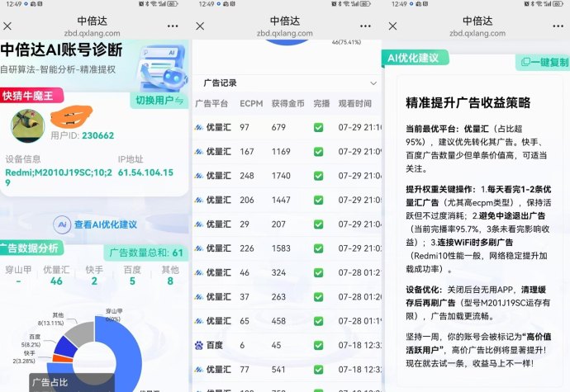This screenshot has width=570, height=392.
Task: Open 查看AI优化建议 link
Action: (106, 224)
